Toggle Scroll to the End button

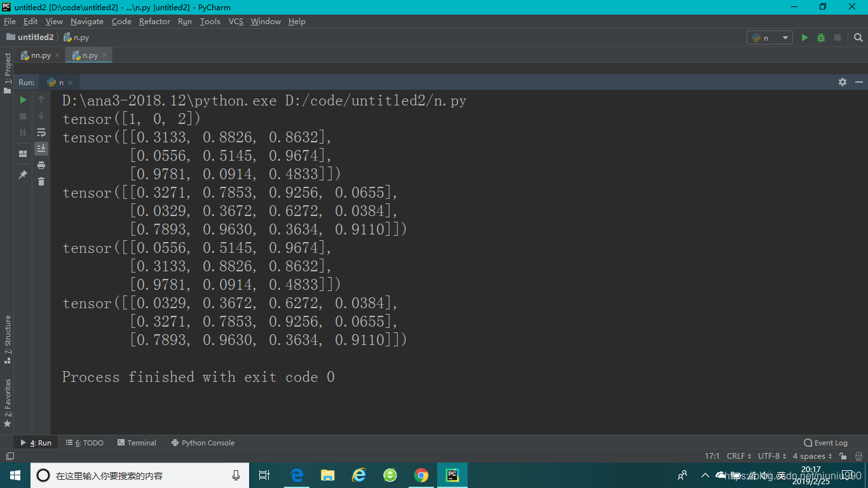[41, 149]
